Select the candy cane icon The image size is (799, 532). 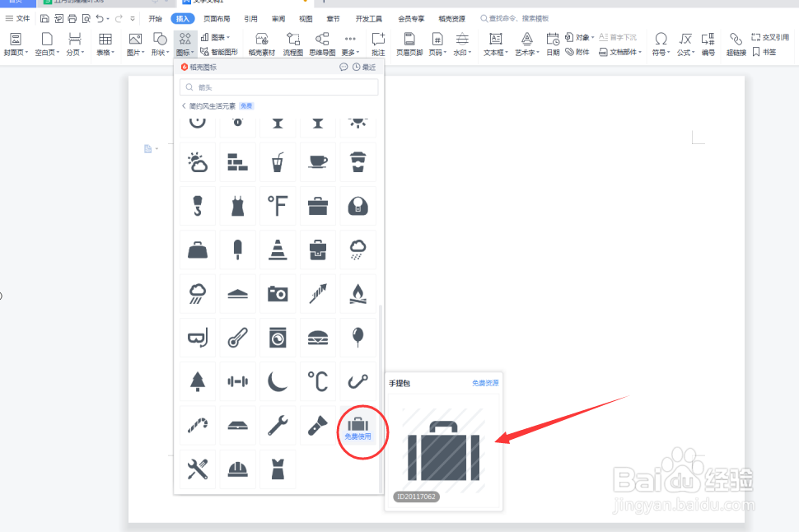pyautogui.click(x=198, y=426)
